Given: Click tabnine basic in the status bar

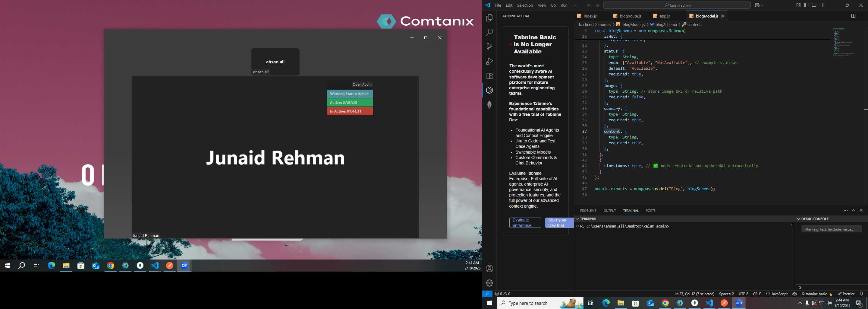Looking at the screenshot, I should (x=816, y=294).
